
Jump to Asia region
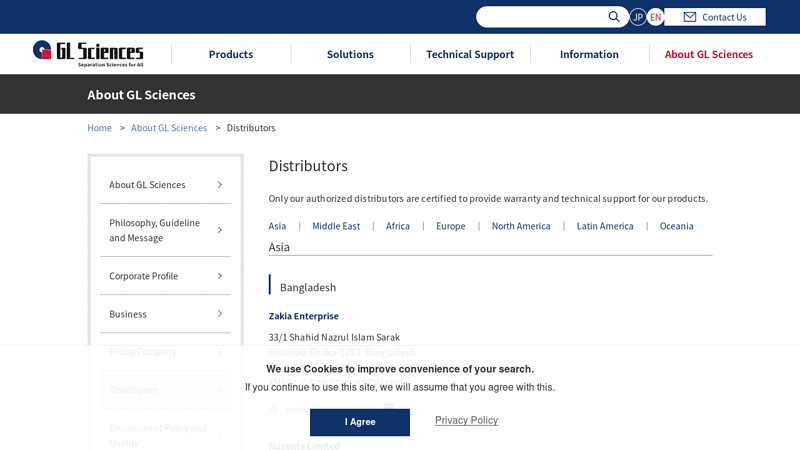coord(278,226)
